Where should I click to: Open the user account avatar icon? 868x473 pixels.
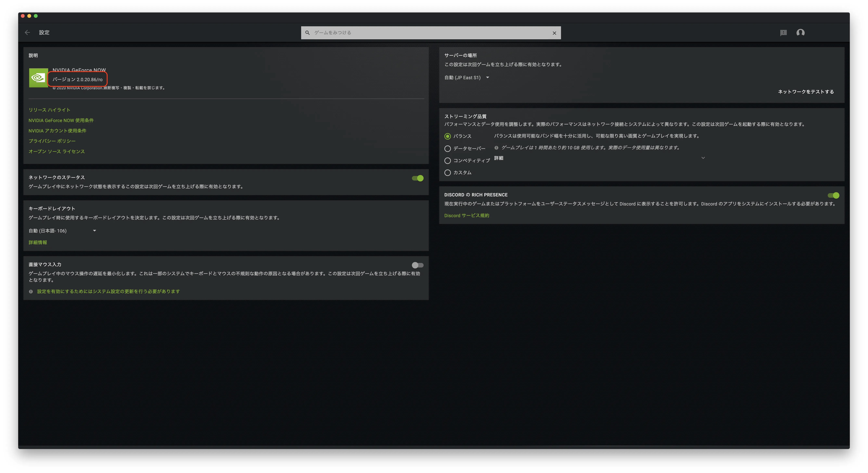coord(801,33)
